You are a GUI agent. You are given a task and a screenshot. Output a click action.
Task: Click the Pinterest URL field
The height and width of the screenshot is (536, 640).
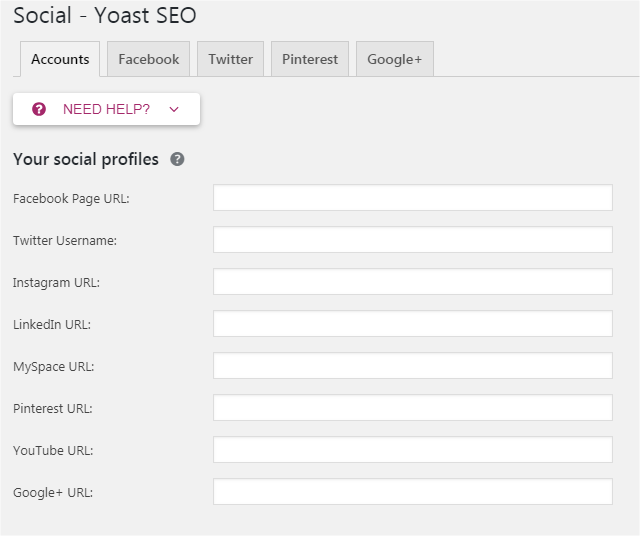413,408
